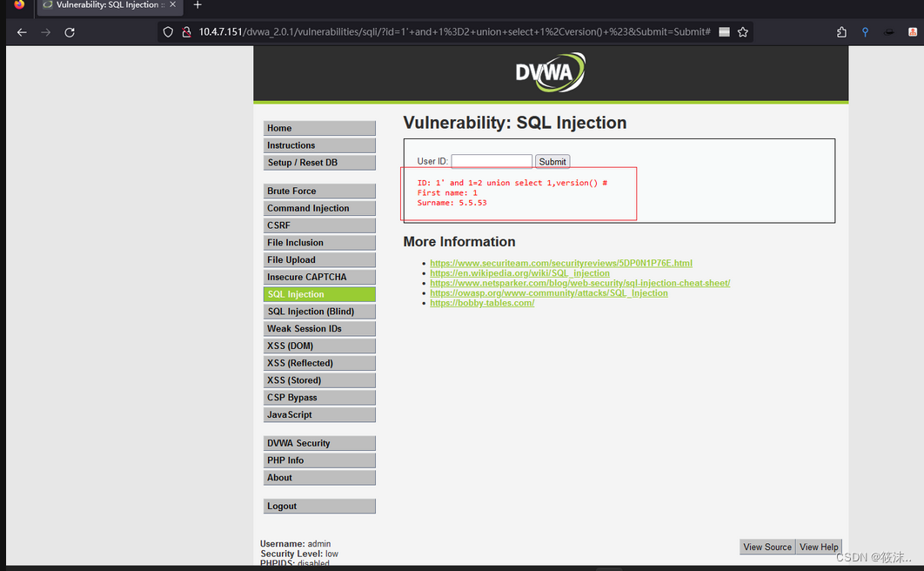Click the shield tracking protection icon

(x=168, y=32)
